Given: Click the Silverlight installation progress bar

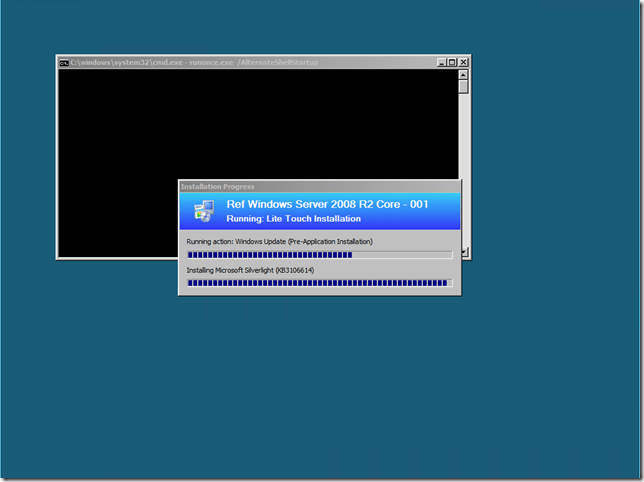Looking at the screenshot, I should tap(318, 283).
